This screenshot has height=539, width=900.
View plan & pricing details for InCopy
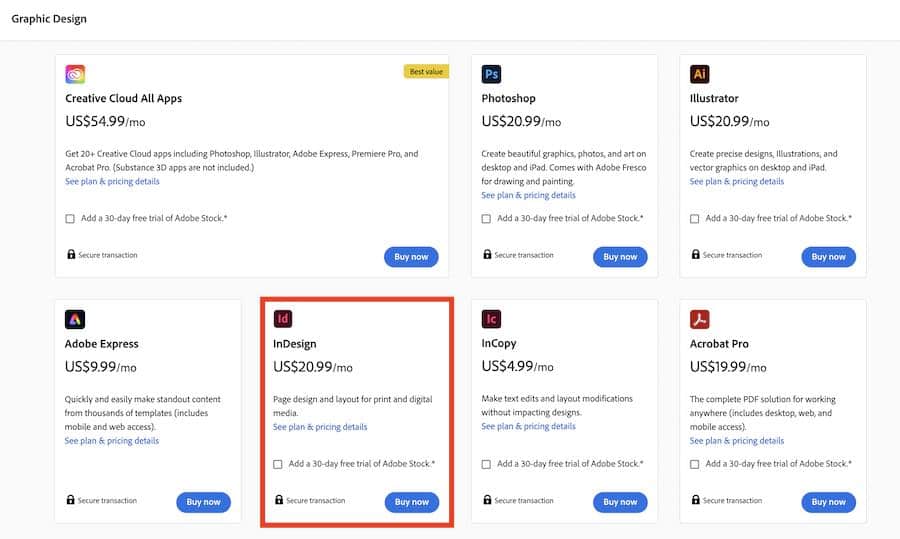click(528, 427)
